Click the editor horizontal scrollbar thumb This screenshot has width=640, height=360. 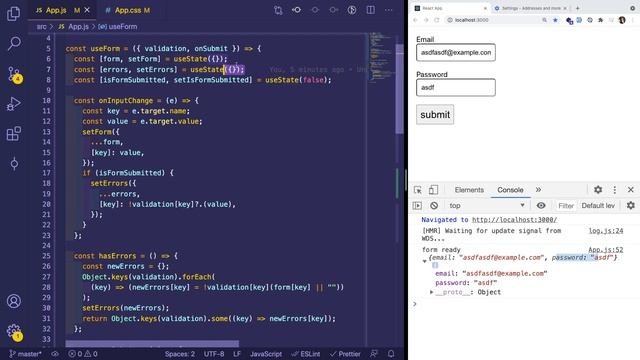coord(152,344)
